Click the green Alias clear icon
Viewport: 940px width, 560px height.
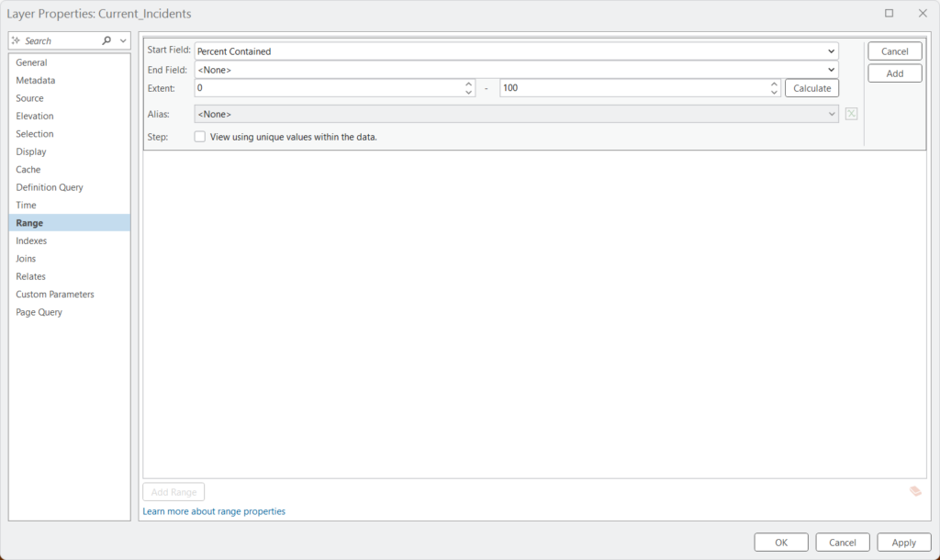pyautogui.click(x=851, y=114)
